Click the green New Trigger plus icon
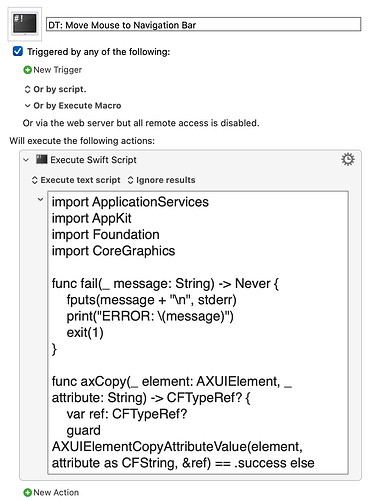The image size is (368, 500). pyautogui.click(x=27, y=70)
